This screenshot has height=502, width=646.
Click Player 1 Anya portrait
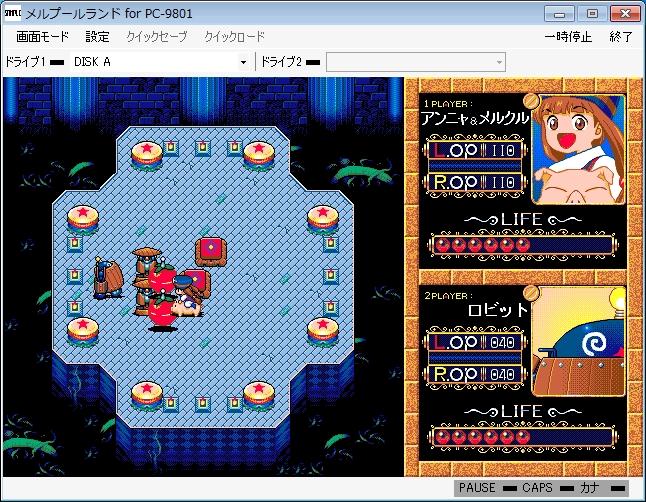(578, 149)
